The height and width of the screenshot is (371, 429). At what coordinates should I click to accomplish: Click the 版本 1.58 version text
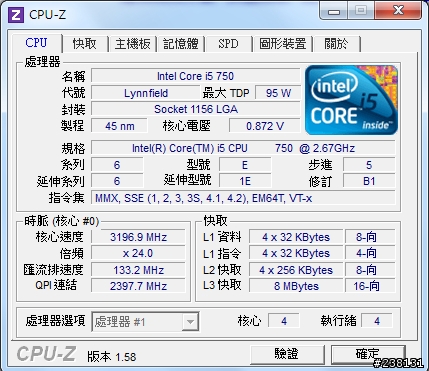click(x=112, y=357)
